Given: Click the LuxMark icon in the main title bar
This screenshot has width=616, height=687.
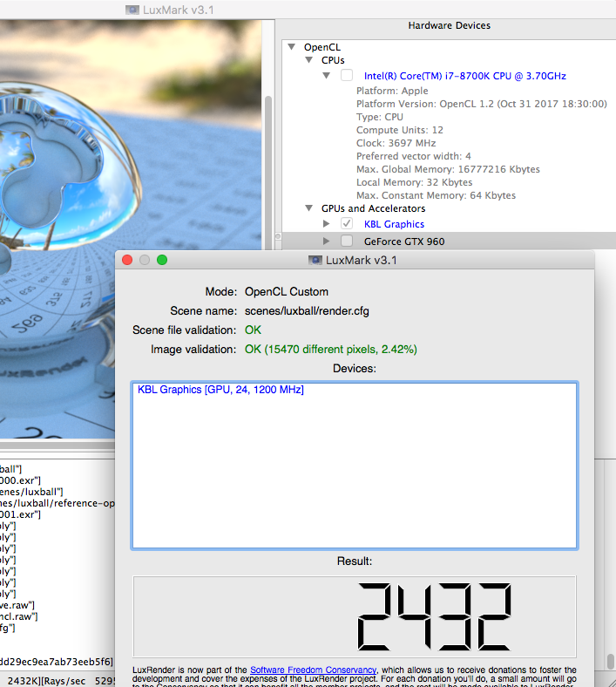Looking at the screenshot, I should click(132, 10).
